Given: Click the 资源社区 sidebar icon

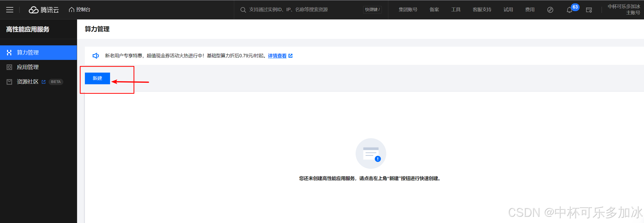Looking at the screenshot, I should click(x=9, y=82).
